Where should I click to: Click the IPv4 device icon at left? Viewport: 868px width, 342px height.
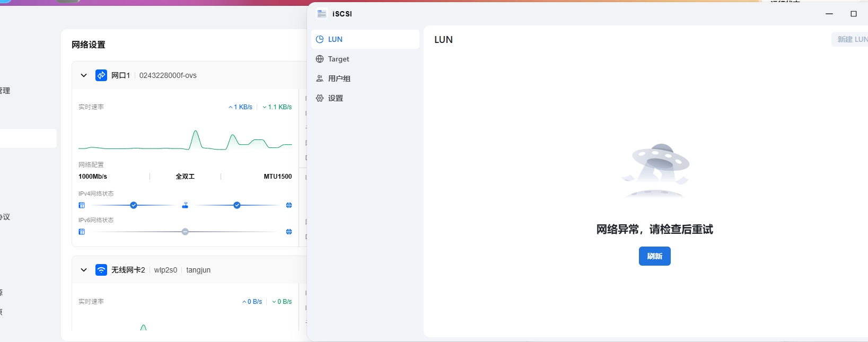(82, 205)
